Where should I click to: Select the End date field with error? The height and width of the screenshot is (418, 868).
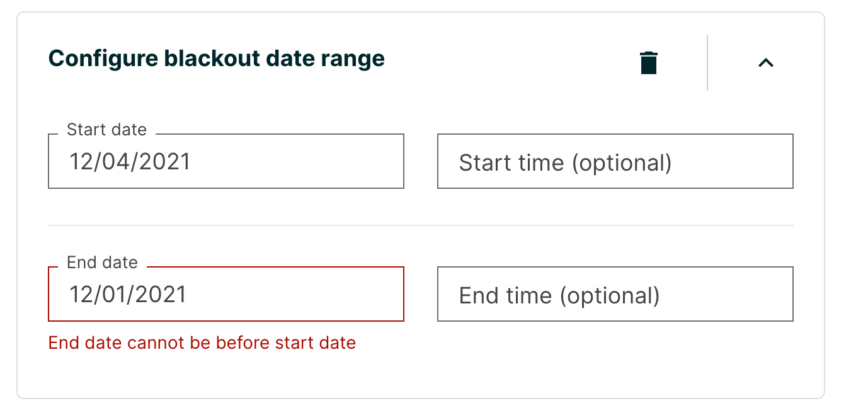coord(226,294)
